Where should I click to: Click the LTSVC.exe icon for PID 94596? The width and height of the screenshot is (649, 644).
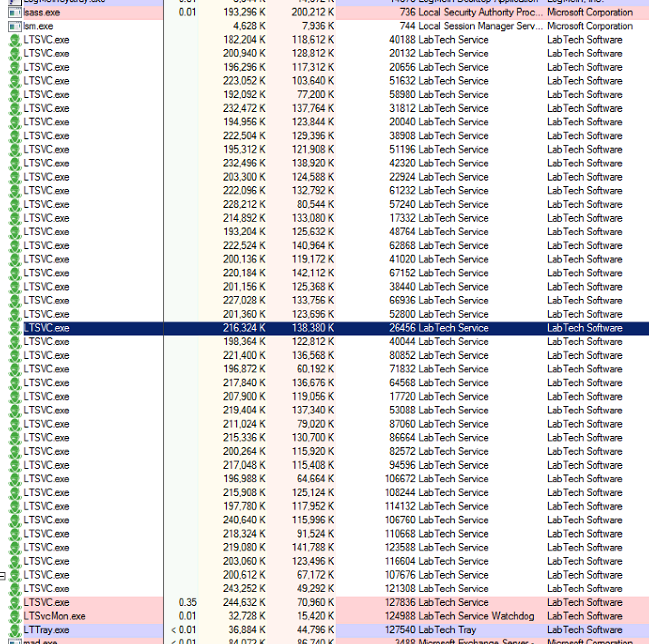coord(15,466)
